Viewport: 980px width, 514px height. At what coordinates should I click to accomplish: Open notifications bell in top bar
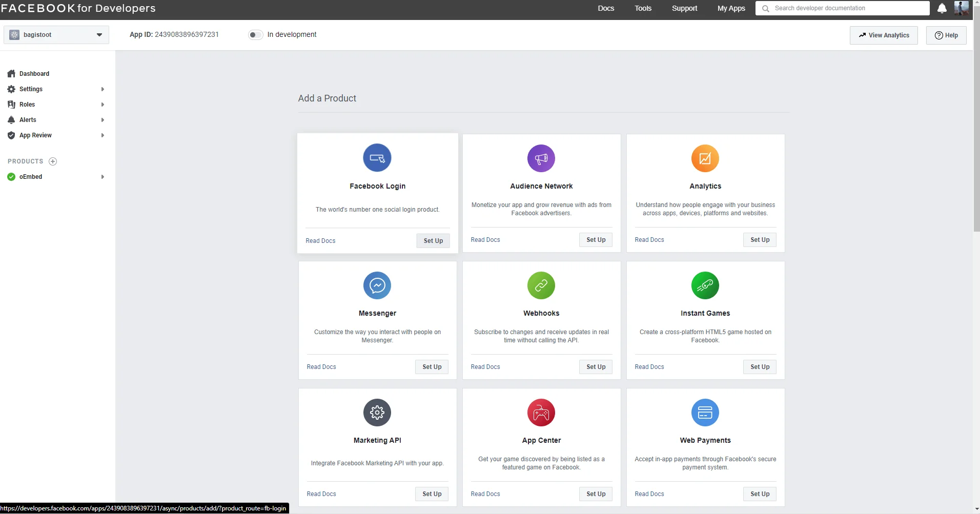(942, 8)
